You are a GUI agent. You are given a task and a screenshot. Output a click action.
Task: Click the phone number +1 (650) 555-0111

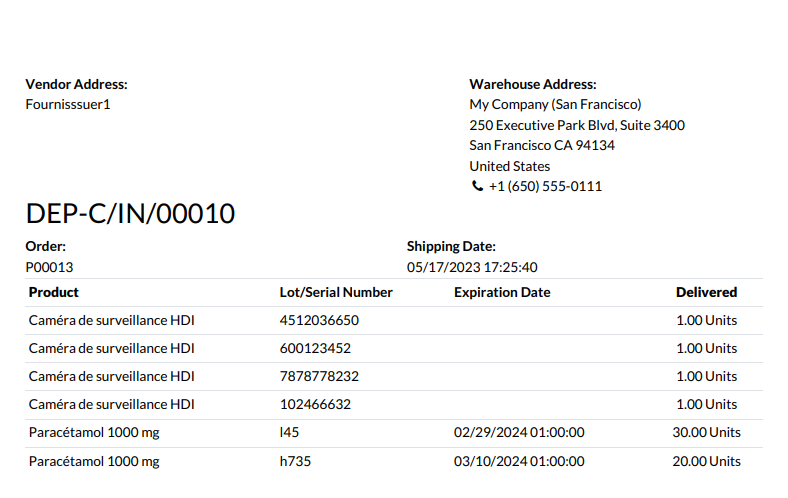coord(545,187)
